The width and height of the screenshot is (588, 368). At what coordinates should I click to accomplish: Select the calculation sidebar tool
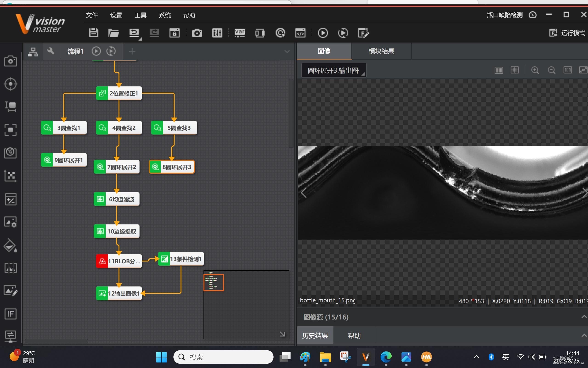click(x=10, y=199)
